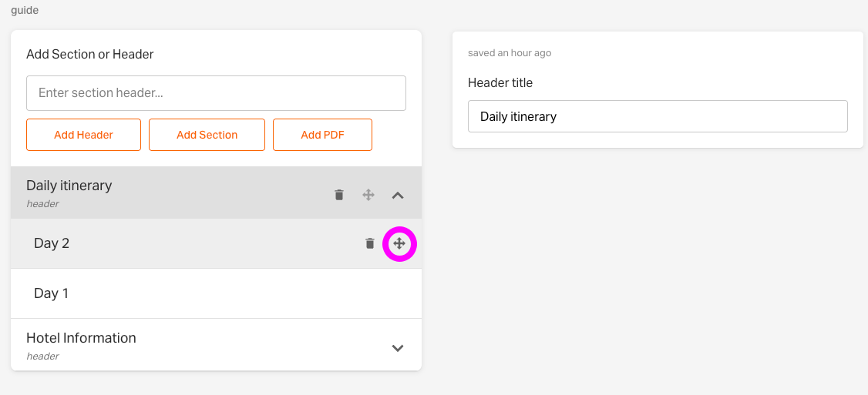Select the Day 1 section row
The image size is (868, 395).
[x=217, y=293]
